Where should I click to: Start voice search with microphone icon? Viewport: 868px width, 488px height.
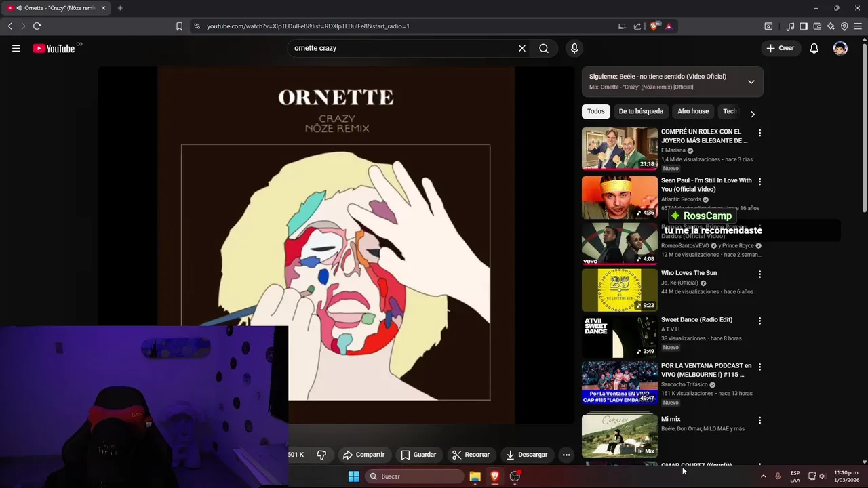click(x=574, y=48)
